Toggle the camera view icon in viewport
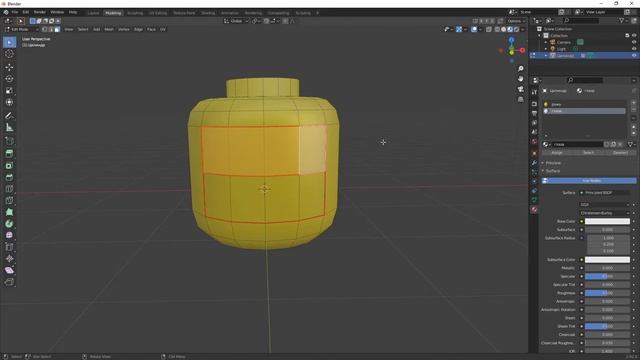This screenshot has width=640, height=360. click(520, 89)
